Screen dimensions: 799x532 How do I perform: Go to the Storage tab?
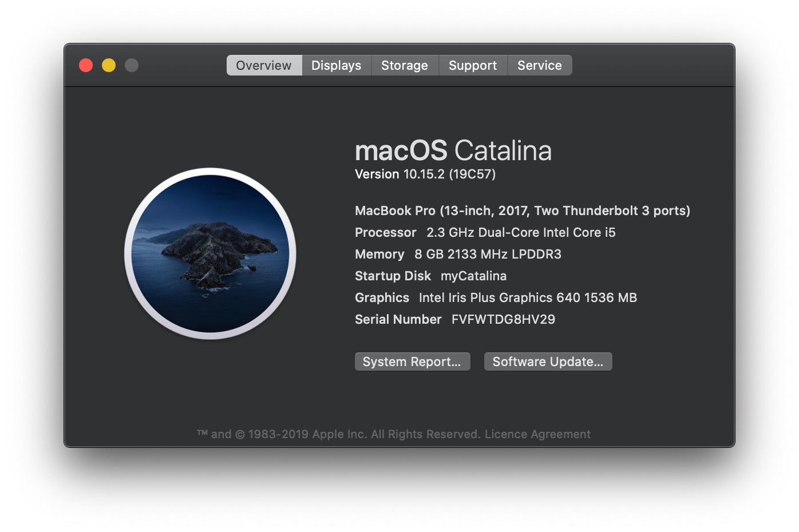[404, 65]
